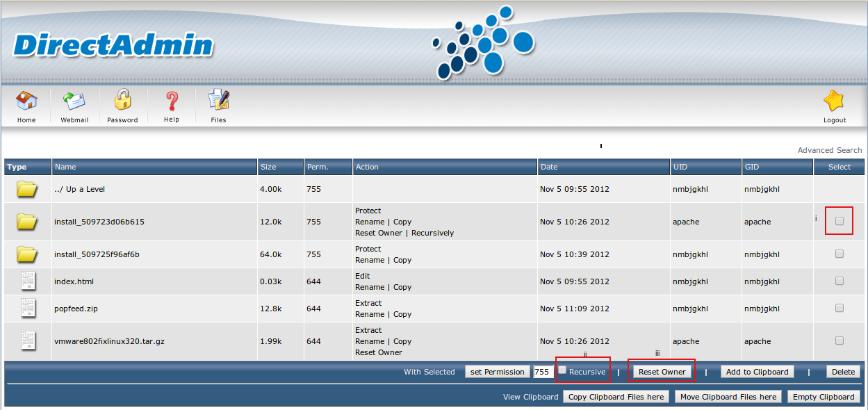Tick the popfeed.zip checkbox
Screen dimensions: 868x410
coord(840,309)
